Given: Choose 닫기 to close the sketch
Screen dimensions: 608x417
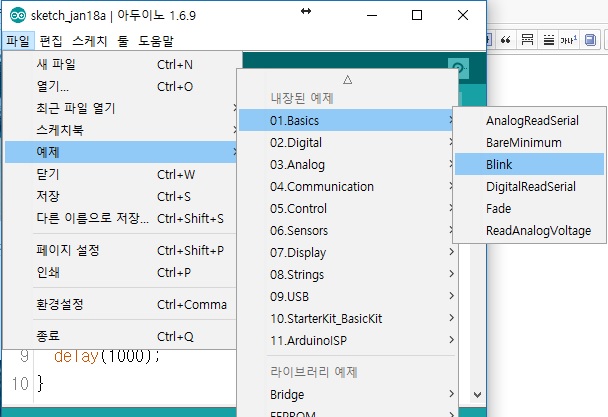Looking at the screenshot, I should point(121,175).
